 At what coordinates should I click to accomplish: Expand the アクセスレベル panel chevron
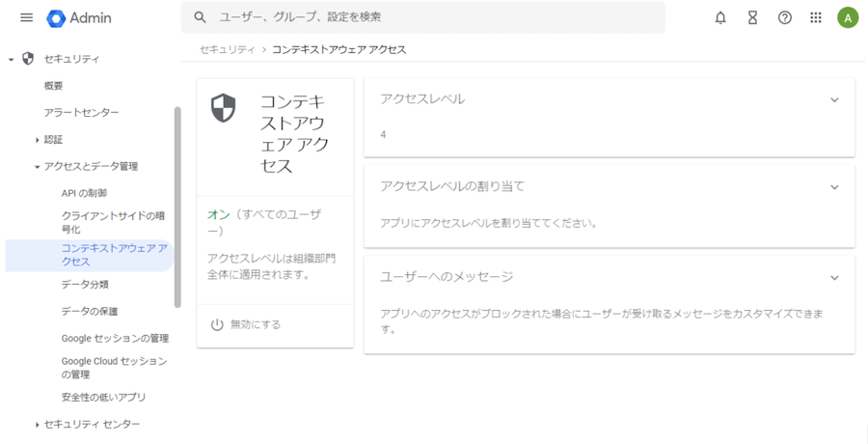pyautogui.click(x=834, y=99)
